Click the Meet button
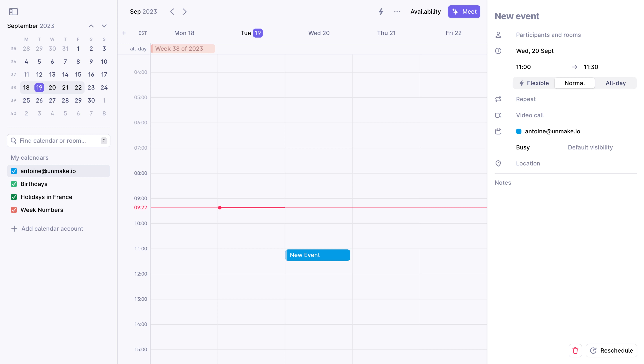The width and height of the screenshot is (644, 364). tap(464, 12)
